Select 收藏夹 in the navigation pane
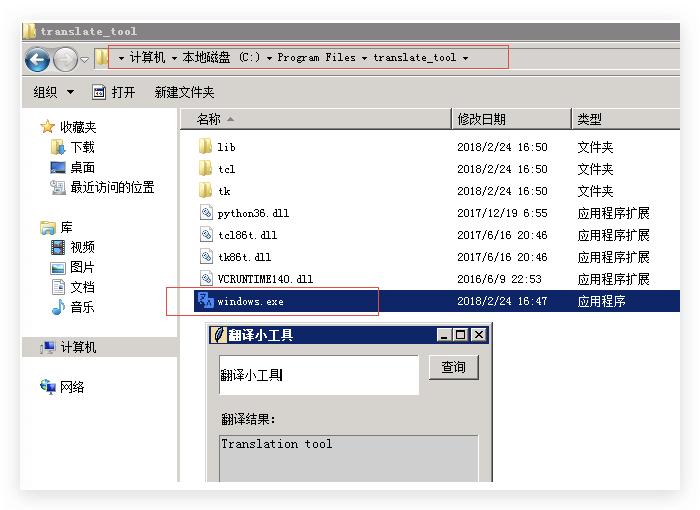Screen dimensions: 700x510 78,127
